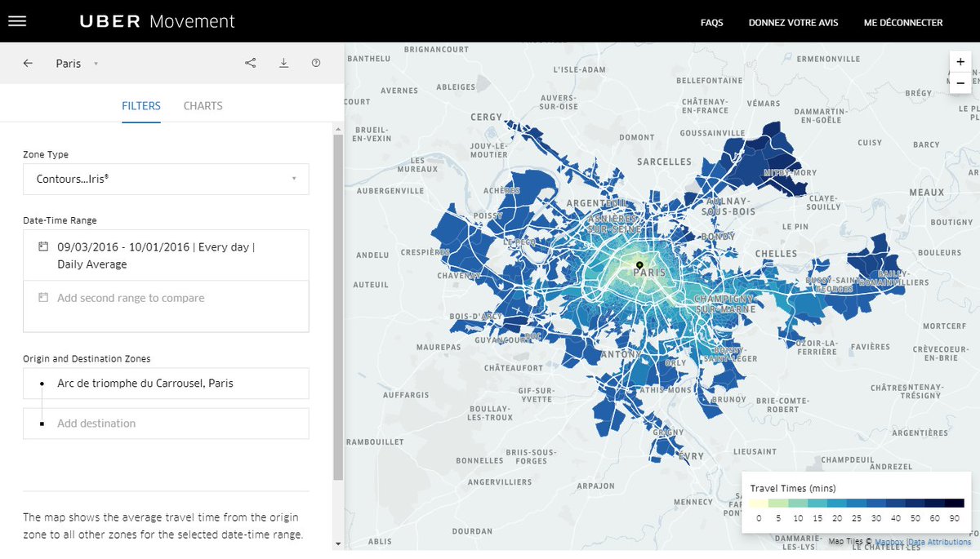Click the SARCELLES label on the map
This screenshot has height=559, width=980.
coord(665,162)
